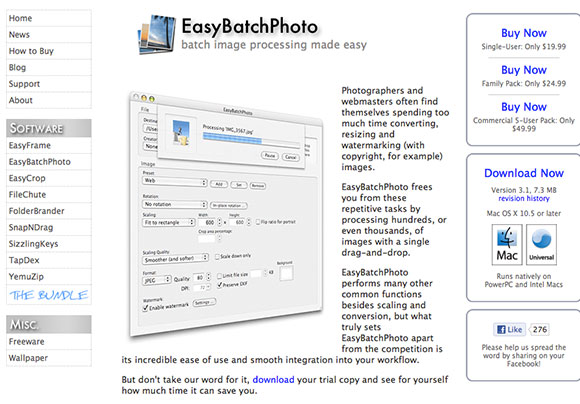Click Buy Now for Commercial 5-User Pack
580x404 pixels.
coord(523,107)
